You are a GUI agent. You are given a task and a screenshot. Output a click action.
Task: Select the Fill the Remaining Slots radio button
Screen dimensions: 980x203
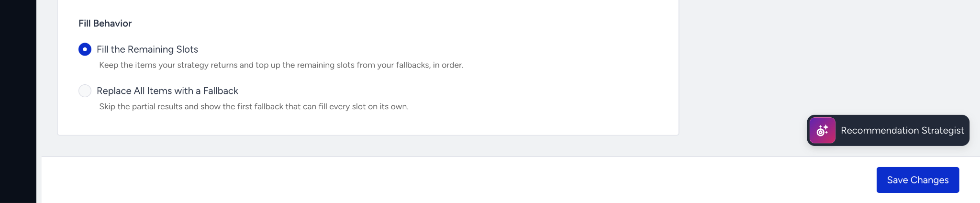pos(85,49)
